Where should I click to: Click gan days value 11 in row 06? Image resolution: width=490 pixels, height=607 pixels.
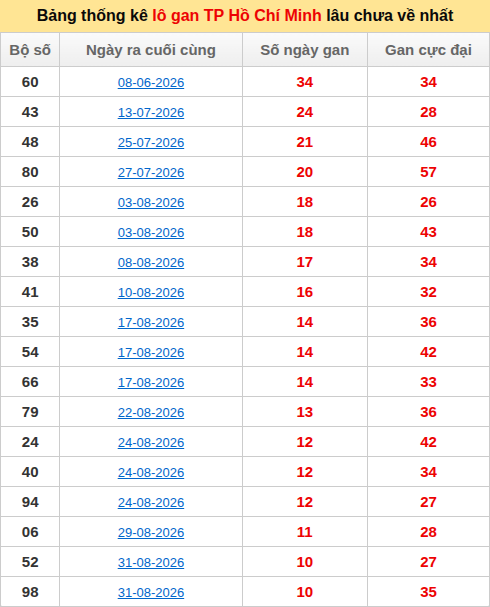pos(305,532)
